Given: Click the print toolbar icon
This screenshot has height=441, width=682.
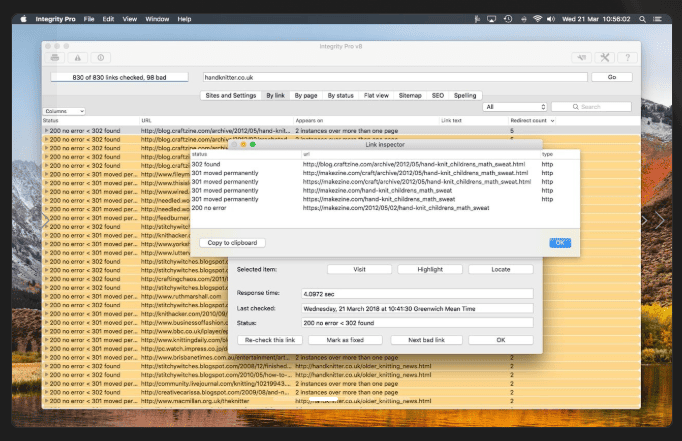Looking at the screenshot, I should pos(55,57).
